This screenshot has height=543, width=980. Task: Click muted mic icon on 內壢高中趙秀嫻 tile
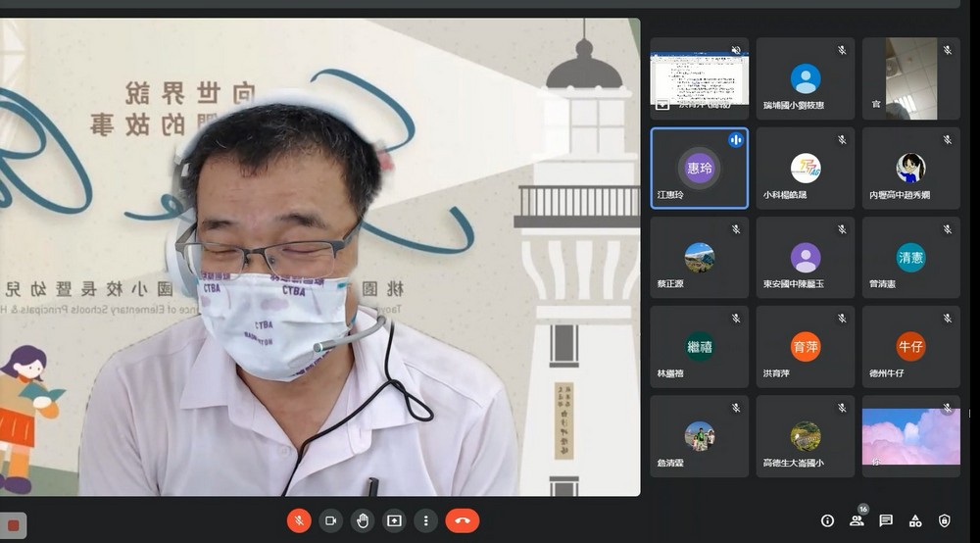click(948, 140)
